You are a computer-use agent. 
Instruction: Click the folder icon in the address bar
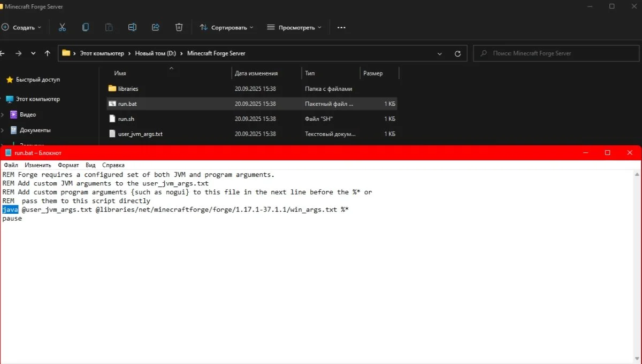tap(66, 53)
